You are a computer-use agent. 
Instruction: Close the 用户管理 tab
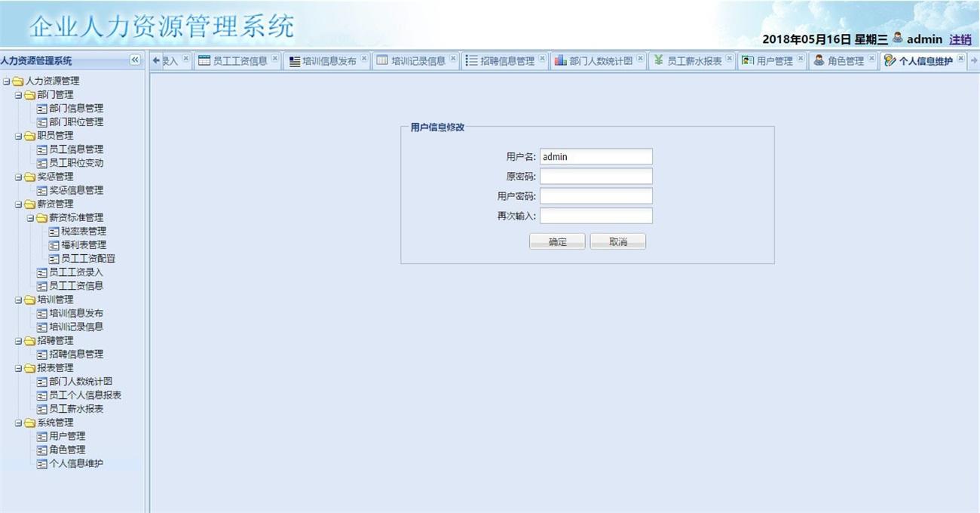[x=801, y=58]
